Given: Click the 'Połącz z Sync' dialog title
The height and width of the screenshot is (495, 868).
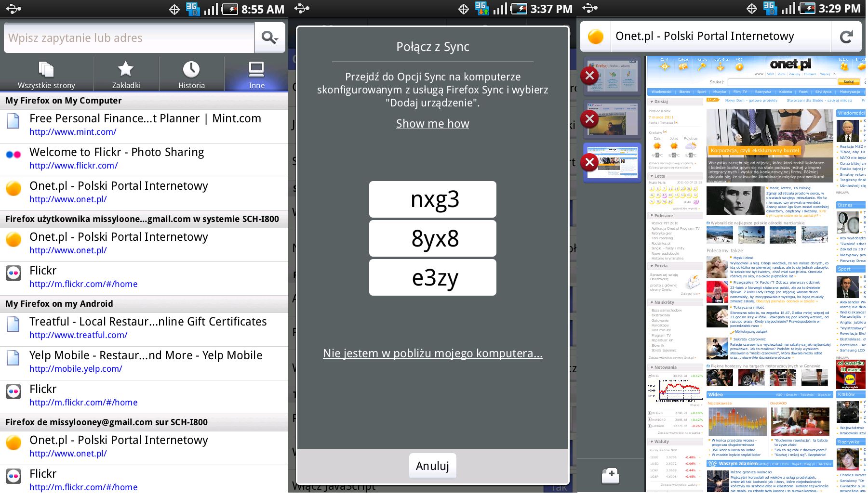Looking at the screenshot, I should coord(433,47).
